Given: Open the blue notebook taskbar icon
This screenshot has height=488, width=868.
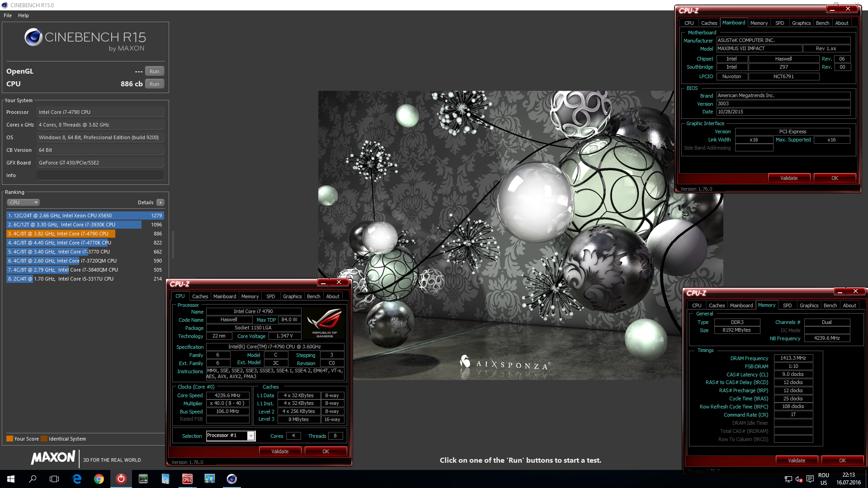Looking at the screenshot, I should coord(165,479).
